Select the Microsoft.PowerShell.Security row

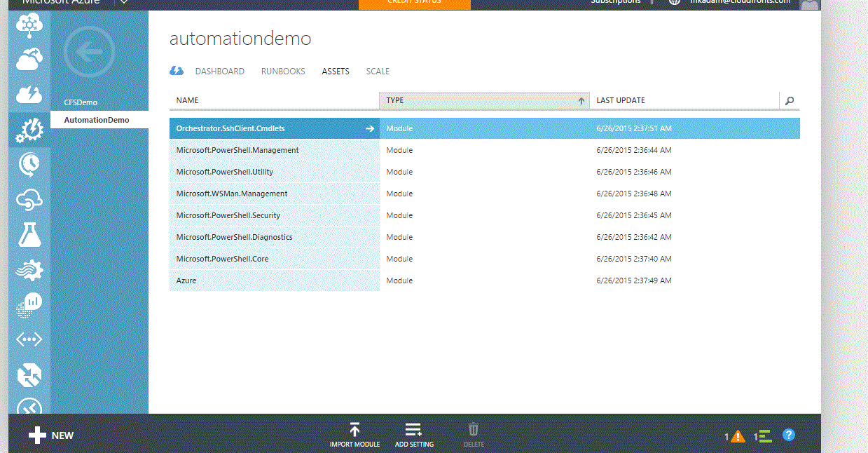click(x=485, y=215)
